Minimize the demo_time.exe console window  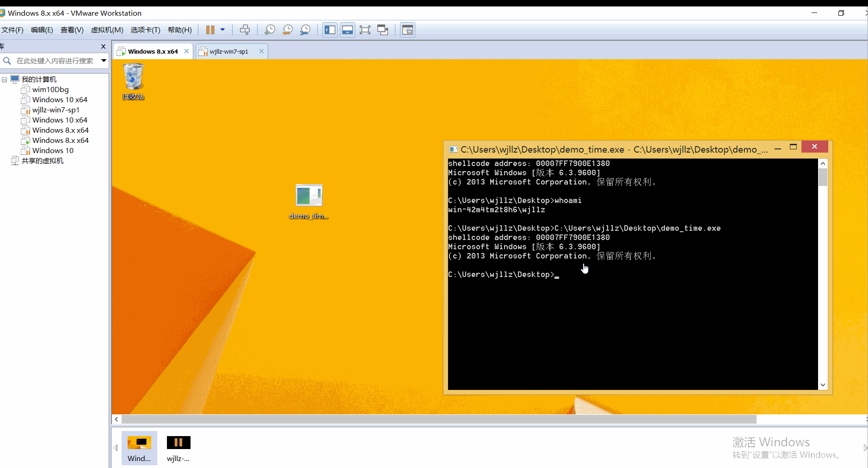[x=778, y=149]
